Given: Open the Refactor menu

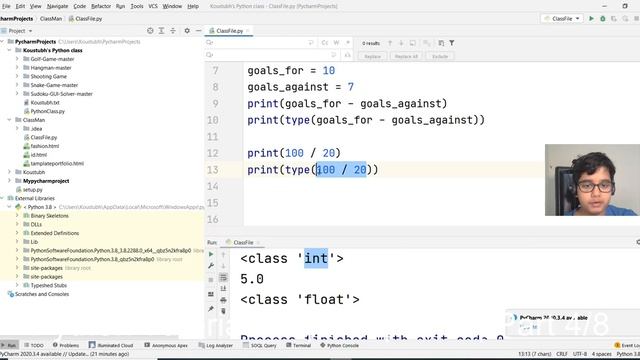Looking at the screenshot, I should pyautogui.click(x=101, y=6).
